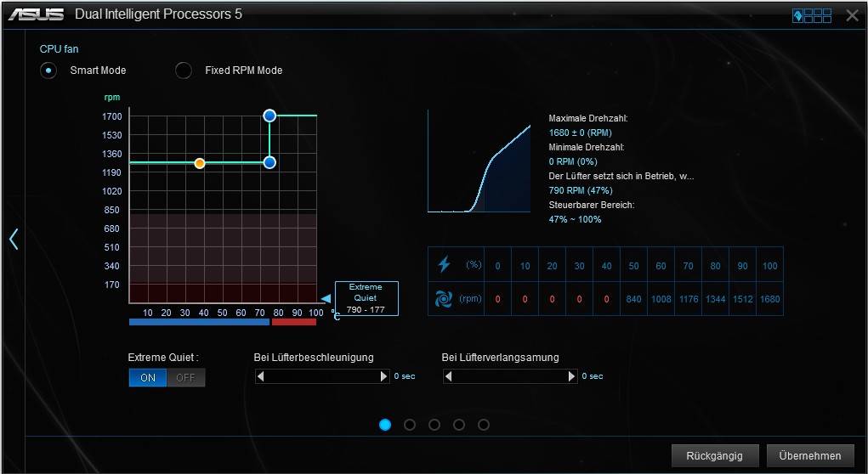Viewport: 868px width, 474px height.
Task: Close the Dual Intelligent Processors window
Action: [x=853, y=15]
